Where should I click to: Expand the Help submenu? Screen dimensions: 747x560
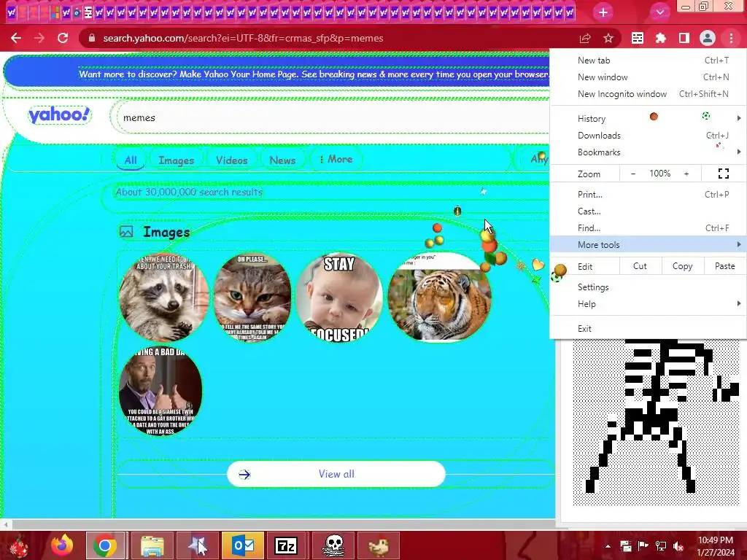648,304
